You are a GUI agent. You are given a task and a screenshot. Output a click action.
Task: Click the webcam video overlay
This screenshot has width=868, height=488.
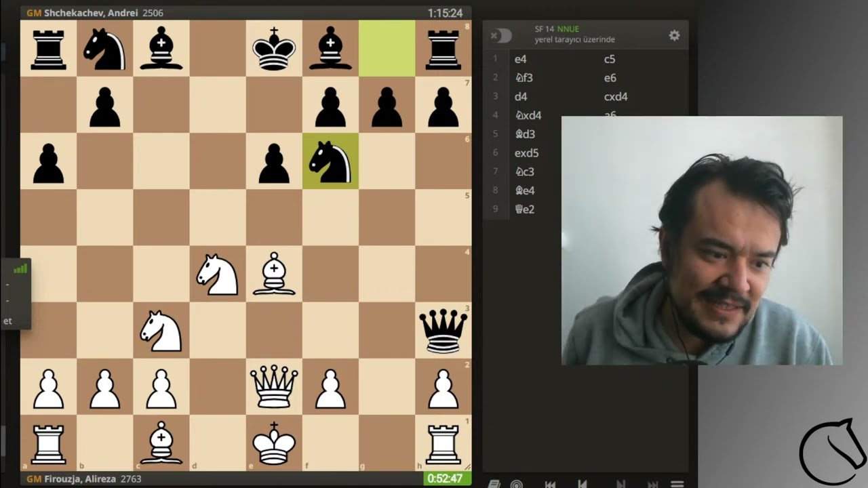coord(702,241)
